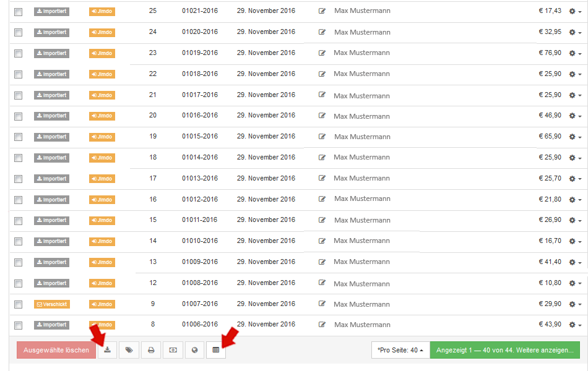Click 'Importiert' badge on invoice 01012-2016

51,200
